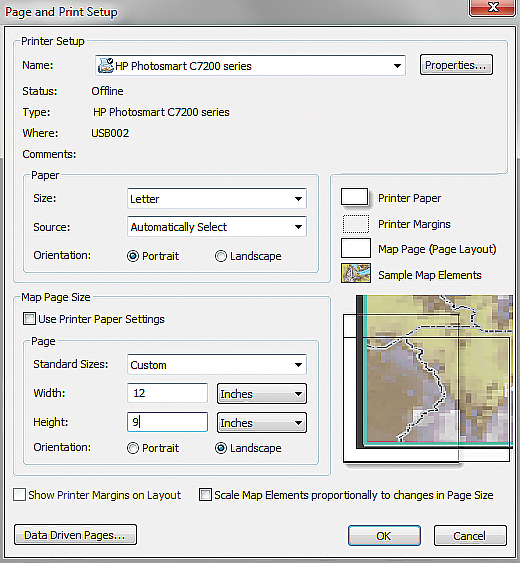Click the Sample Map Elements legend icon
The height and width of the screenshot is (563, 520).
356,273
